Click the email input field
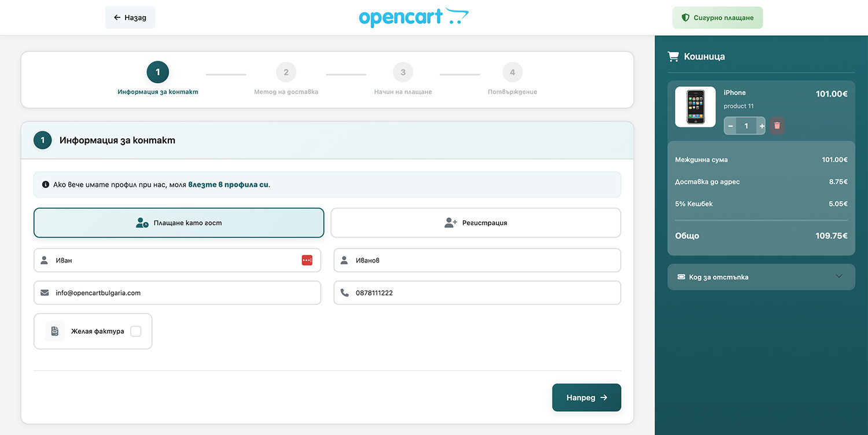This screenshot has width=868, height=435. click(x=185, y=293)
